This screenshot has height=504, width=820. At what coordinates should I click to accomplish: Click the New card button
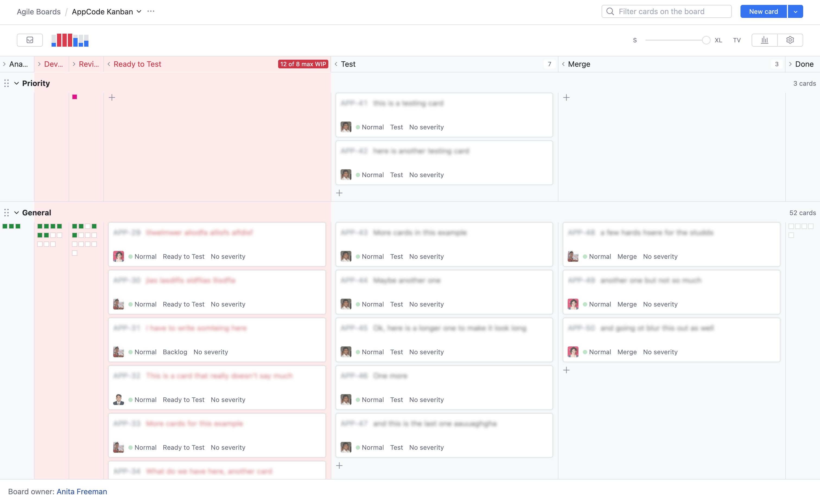pos(763,12)
